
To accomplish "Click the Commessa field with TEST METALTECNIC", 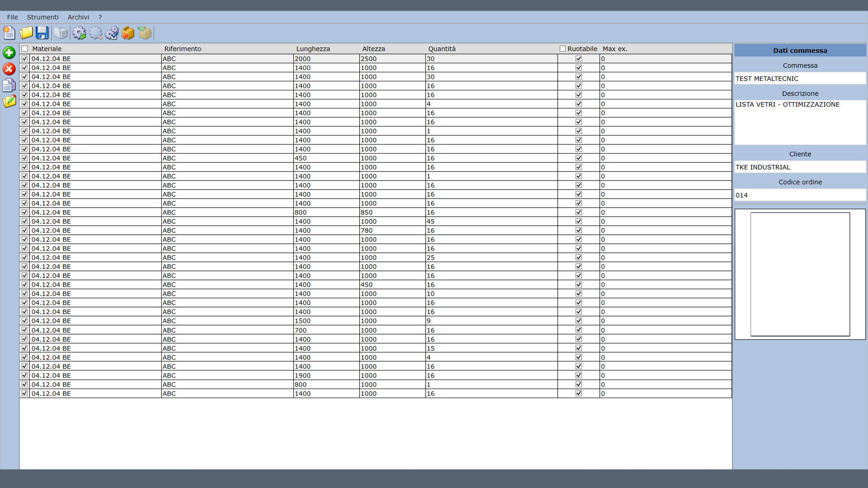I will pyautogui.click(x=799, y=79).
